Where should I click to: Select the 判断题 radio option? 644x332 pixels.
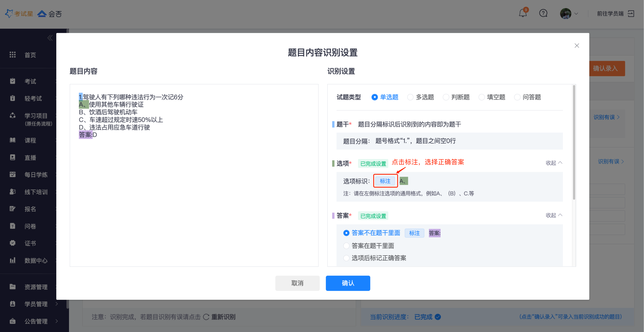(x=446, y=97)
